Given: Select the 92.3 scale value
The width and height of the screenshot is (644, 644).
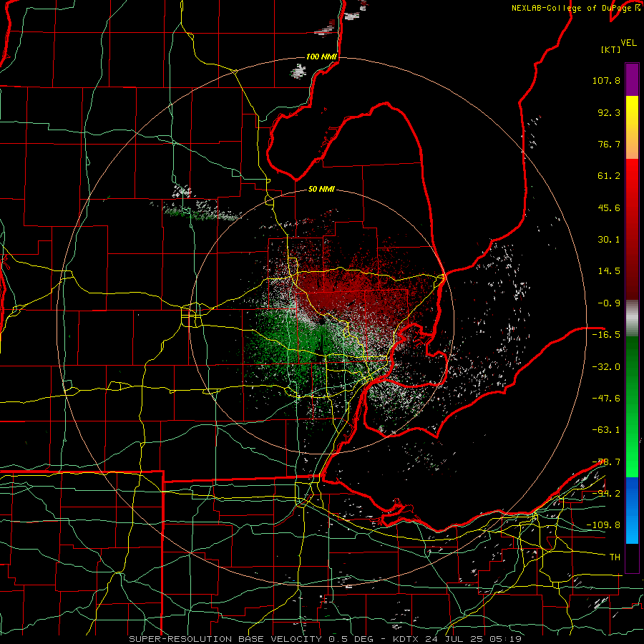Looking at the screenshot, I should 609,112.
